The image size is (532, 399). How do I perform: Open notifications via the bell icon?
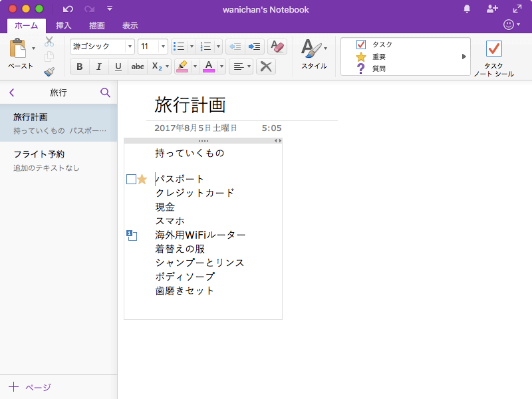coord(467,9)
